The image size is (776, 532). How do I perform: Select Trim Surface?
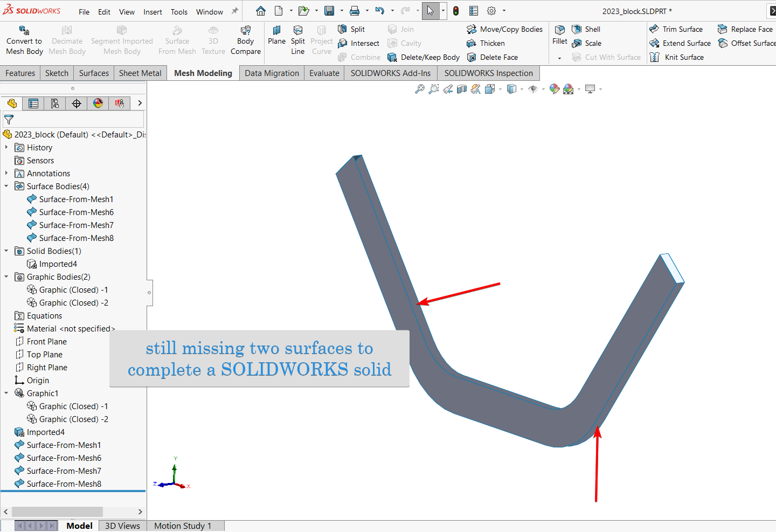pos(676,29)
